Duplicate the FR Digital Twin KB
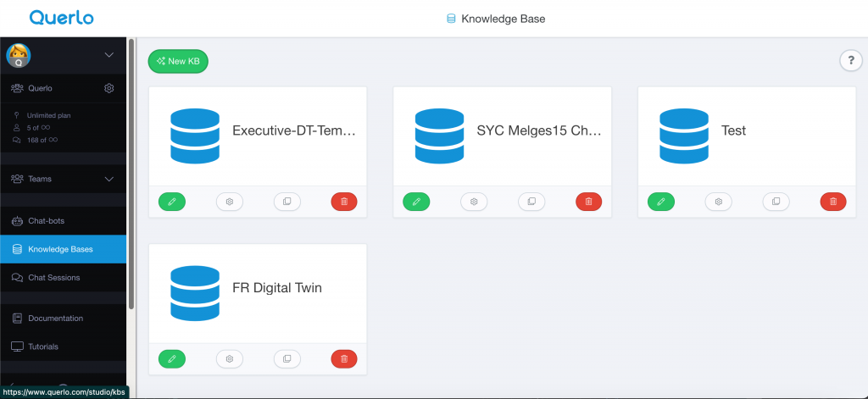Viewport: 868px width, 399px height. tap(287, 359)
